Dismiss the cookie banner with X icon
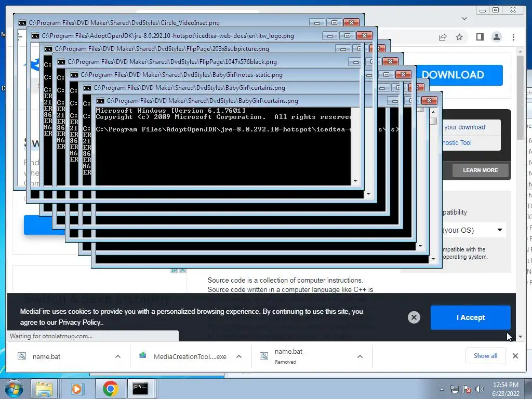Image resolution: width=532 pixels, height=399 pixels. [414, 317]
